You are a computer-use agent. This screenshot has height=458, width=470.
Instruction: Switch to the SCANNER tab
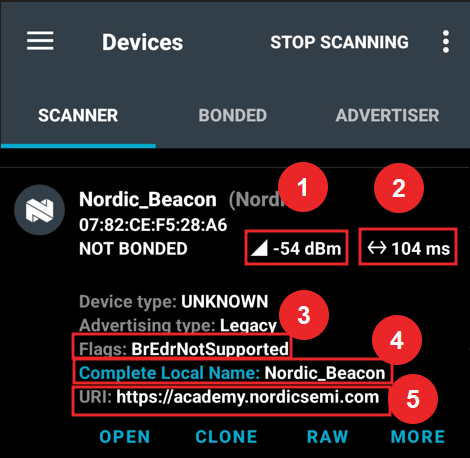tap(78, 116)
